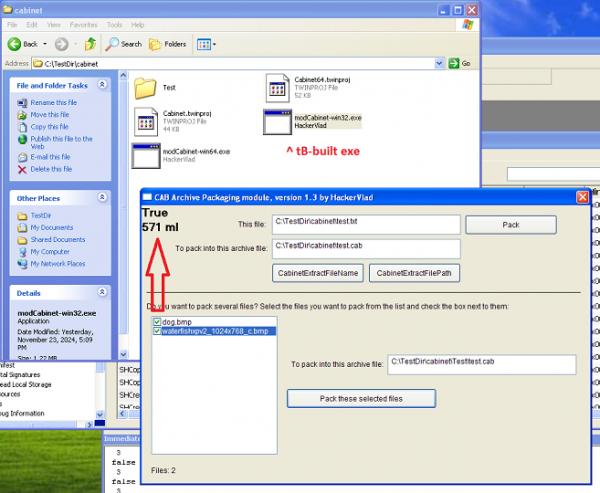Click the Rename this file icon

[x=22, y=103]
